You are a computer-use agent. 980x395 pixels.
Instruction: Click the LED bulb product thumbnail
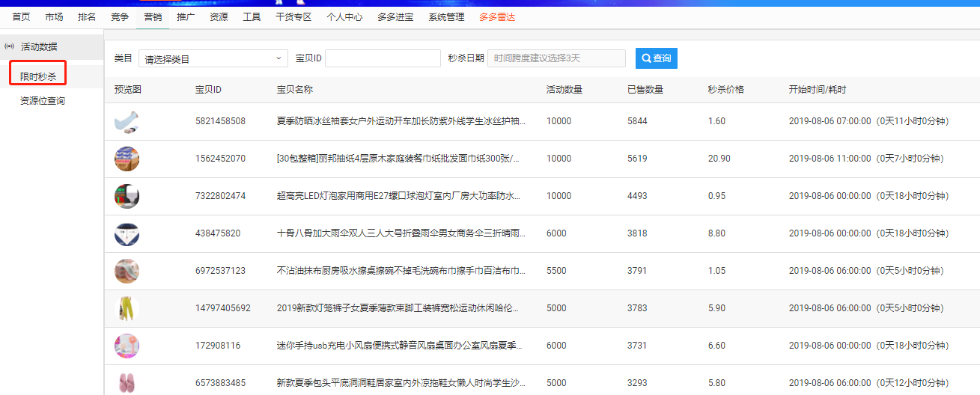coord(127,196)
